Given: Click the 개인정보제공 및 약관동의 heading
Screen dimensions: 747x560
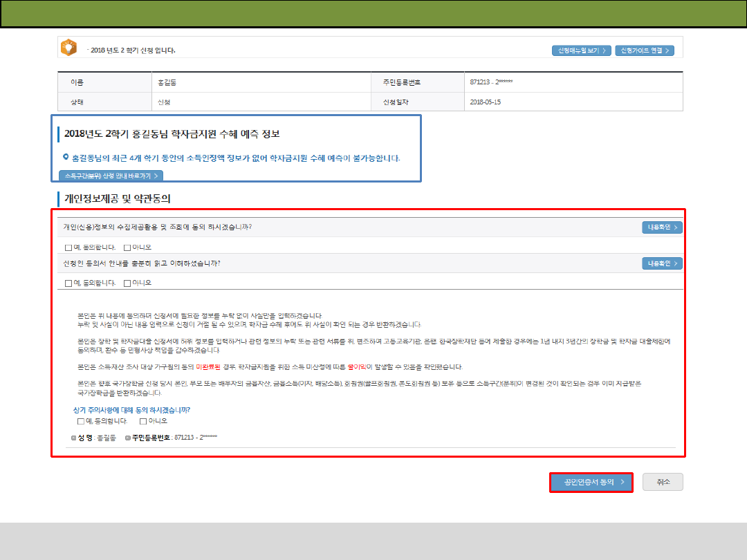Looking at the screenshot, I should (117, 198).
